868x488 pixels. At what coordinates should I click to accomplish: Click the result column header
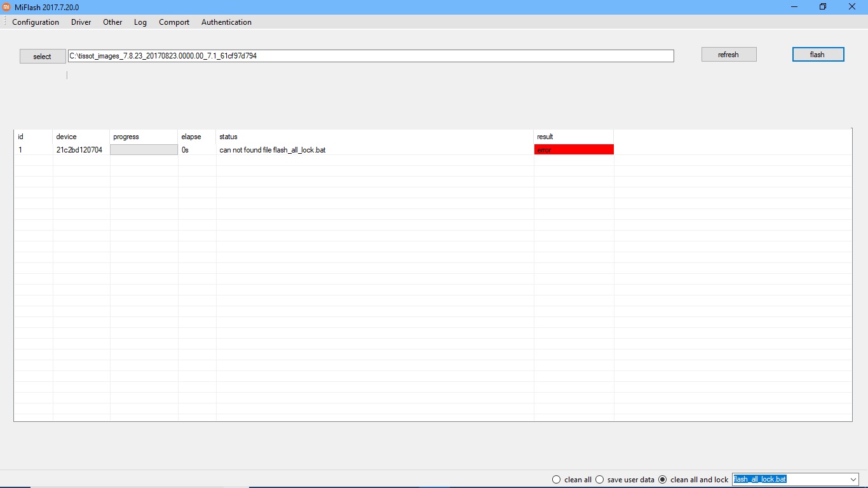574,137
